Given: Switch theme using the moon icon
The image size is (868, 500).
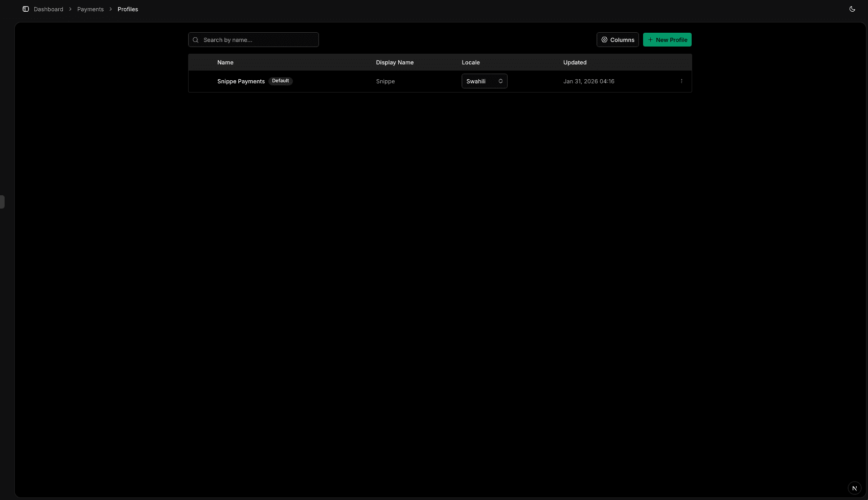Looking at the screenshot, I should point(852,9).
